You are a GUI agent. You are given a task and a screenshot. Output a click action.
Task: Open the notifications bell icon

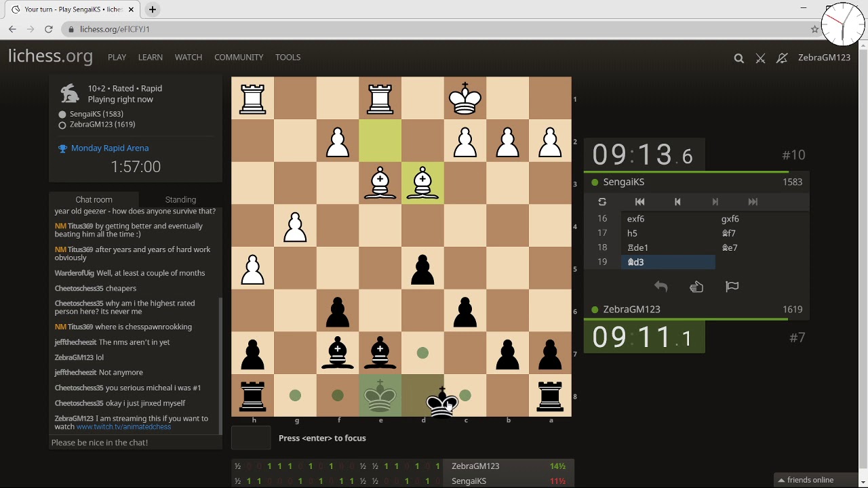coord(782,58)
